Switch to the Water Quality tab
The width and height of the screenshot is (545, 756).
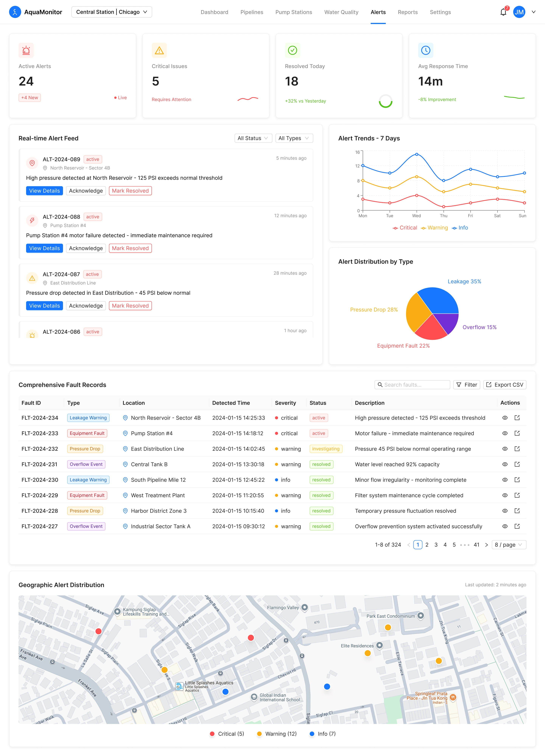tap(341, 12)
